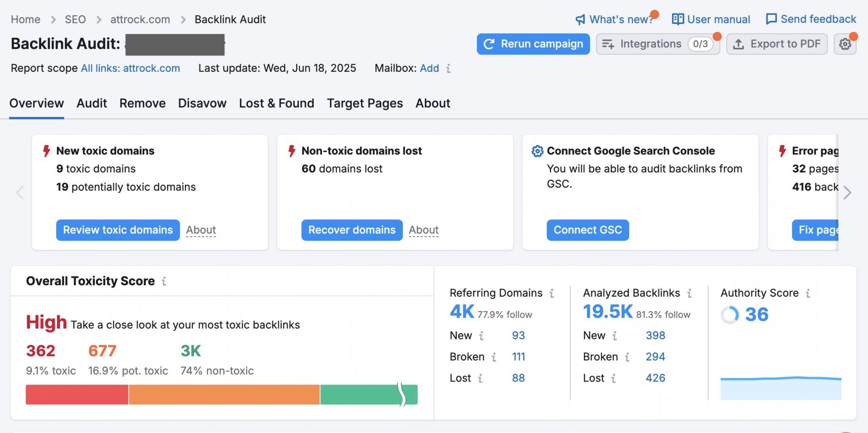Click Review toxic domains button
Viewport: 868px width, 433px height.
pos(118,230)
